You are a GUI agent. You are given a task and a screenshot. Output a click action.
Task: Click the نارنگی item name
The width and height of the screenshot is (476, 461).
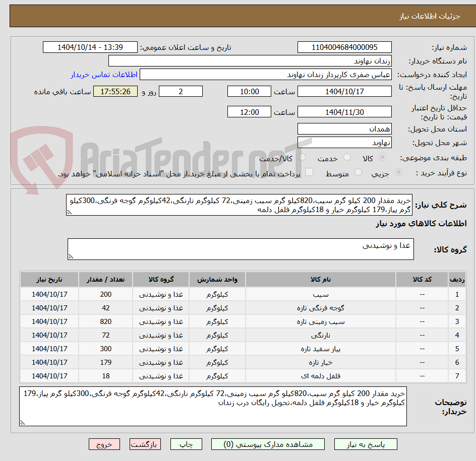tap(321, 336)
